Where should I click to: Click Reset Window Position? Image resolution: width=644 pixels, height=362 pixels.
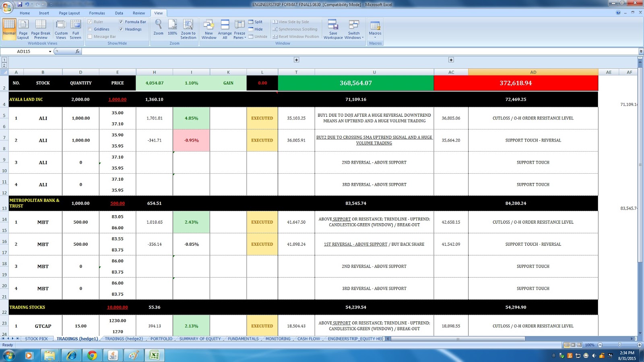point(296,37)
